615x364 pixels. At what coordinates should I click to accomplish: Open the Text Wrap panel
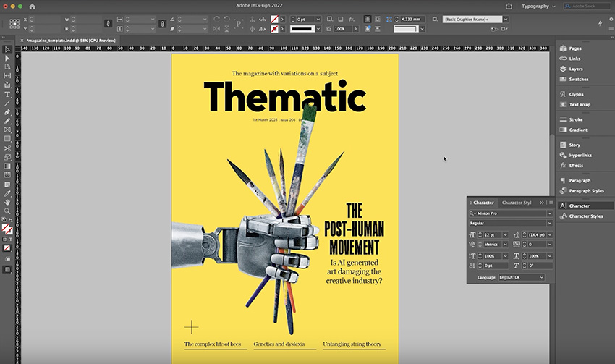[580, 104]
